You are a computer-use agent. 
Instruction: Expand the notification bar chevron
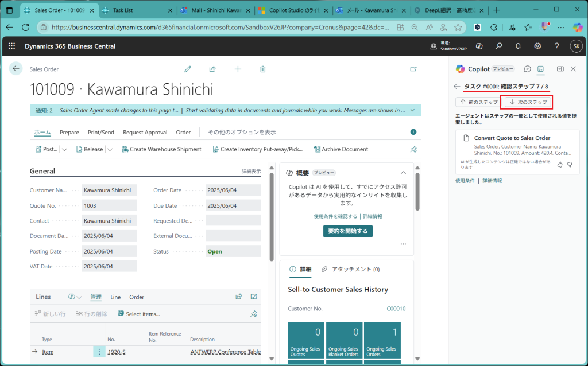[x=412, y=111]
